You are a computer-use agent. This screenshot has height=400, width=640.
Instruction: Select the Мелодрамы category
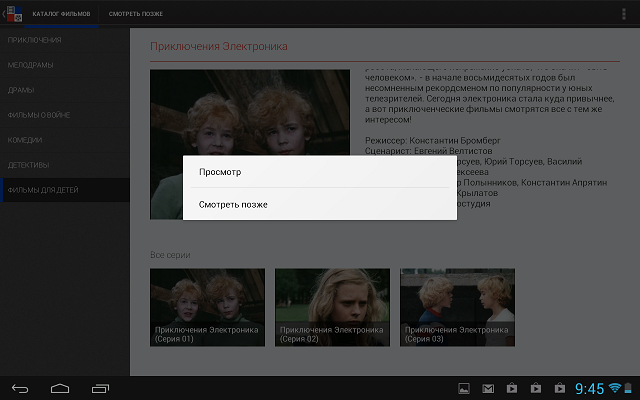(x=65, y=65)
